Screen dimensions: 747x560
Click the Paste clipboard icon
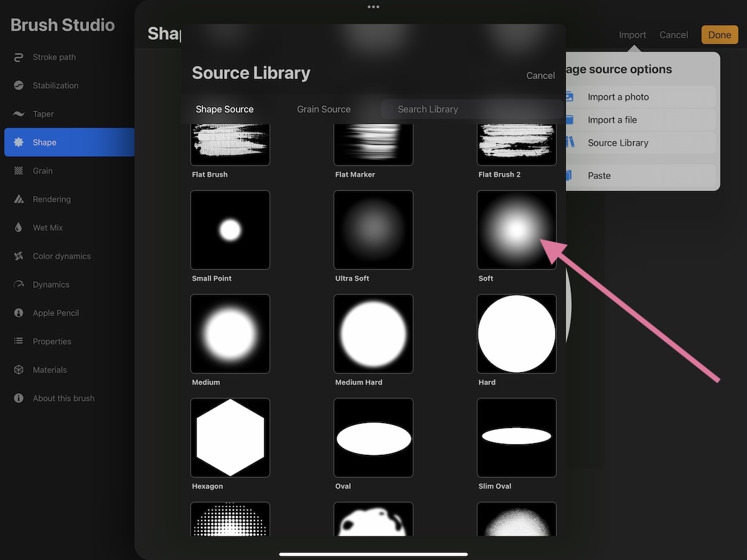pyautogui.click(x=570, y=175)
